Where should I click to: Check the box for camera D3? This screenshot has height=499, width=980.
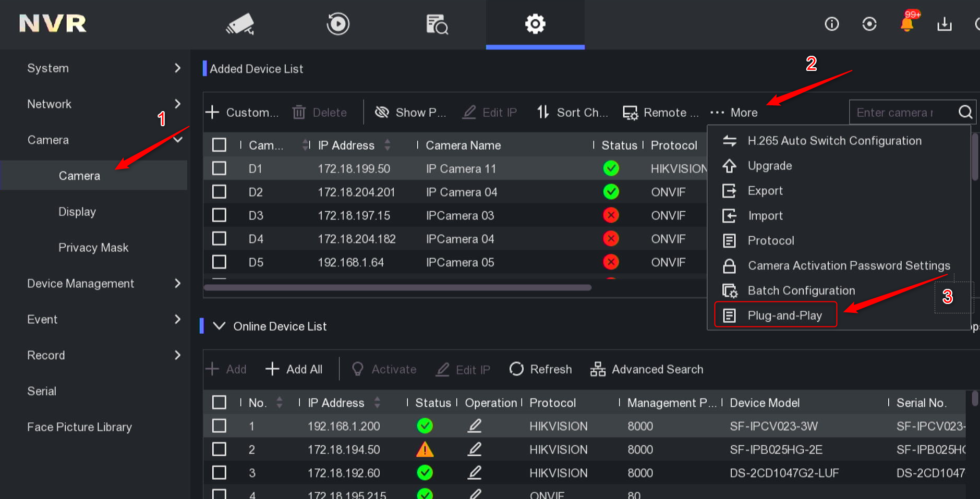point(219,215)
